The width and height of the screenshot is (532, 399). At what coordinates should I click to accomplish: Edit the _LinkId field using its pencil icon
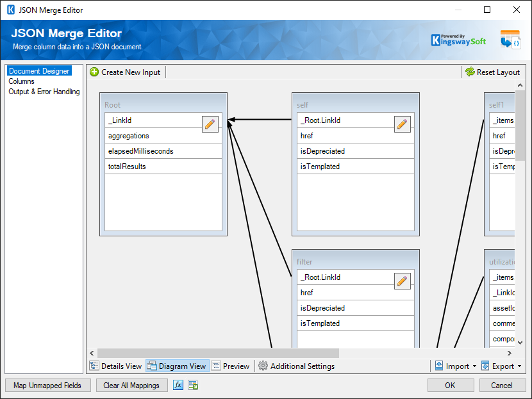click(x=210, y=124)
